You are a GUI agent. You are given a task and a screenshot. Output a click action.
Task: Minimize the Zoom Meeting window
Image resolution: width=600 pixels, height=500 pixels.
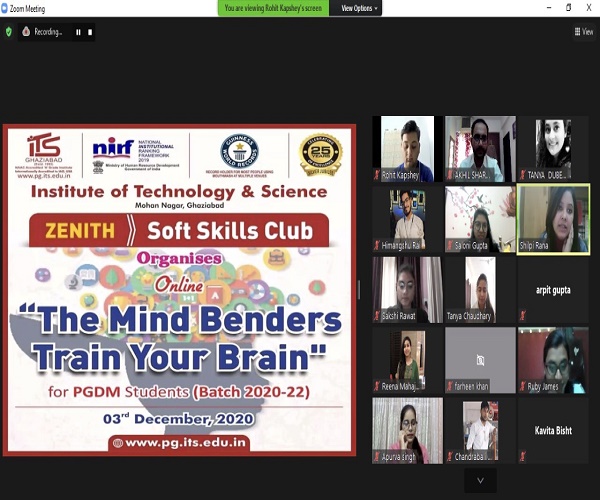(x=549, y=8)
